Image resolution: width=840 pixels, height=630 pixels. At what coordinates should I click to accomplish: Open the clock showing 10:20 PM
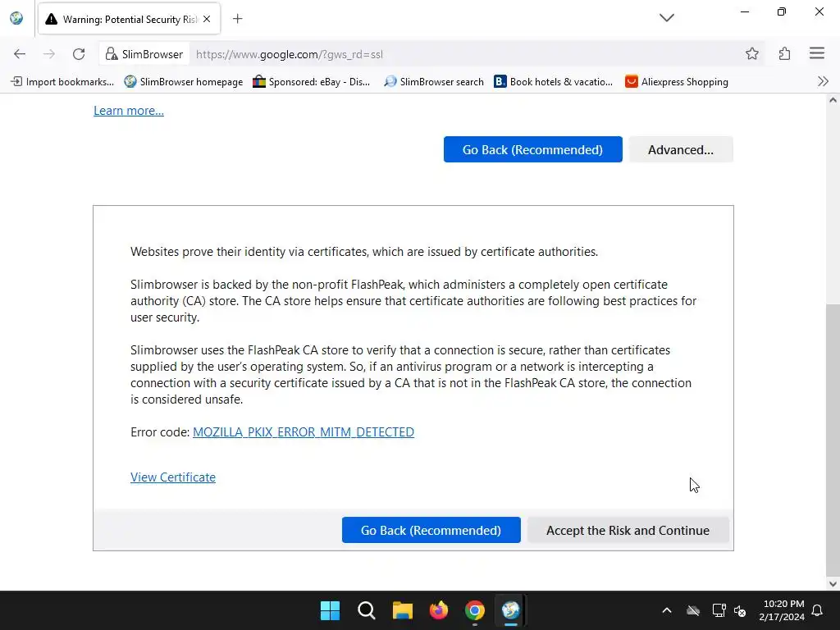coord(782,610)
